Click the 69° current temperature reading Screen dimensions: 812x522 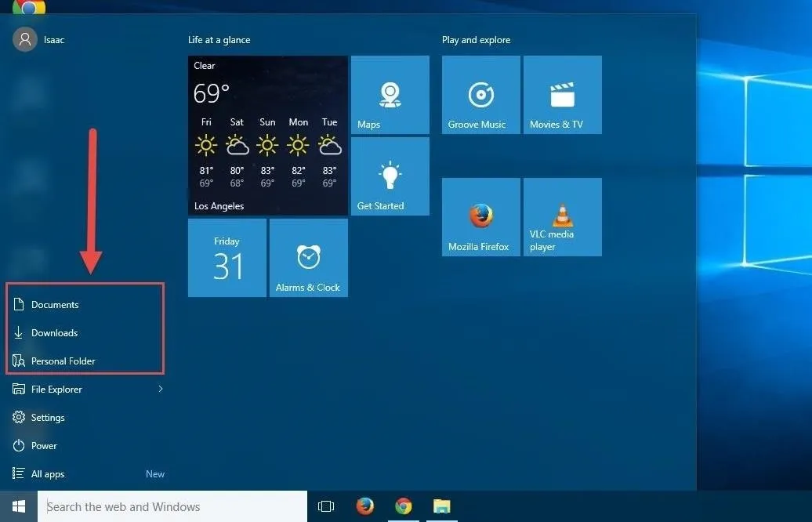click(212, 94)
